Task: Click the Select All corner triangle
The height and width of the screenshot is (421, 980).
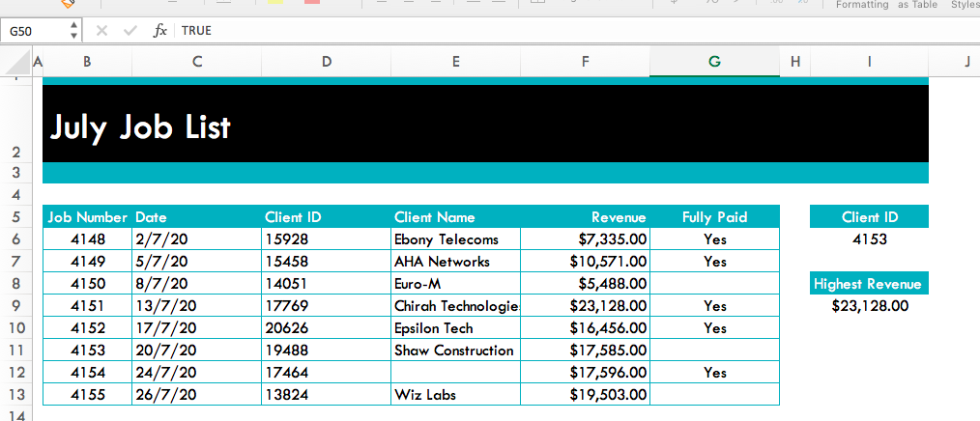Action: point(15,62)
